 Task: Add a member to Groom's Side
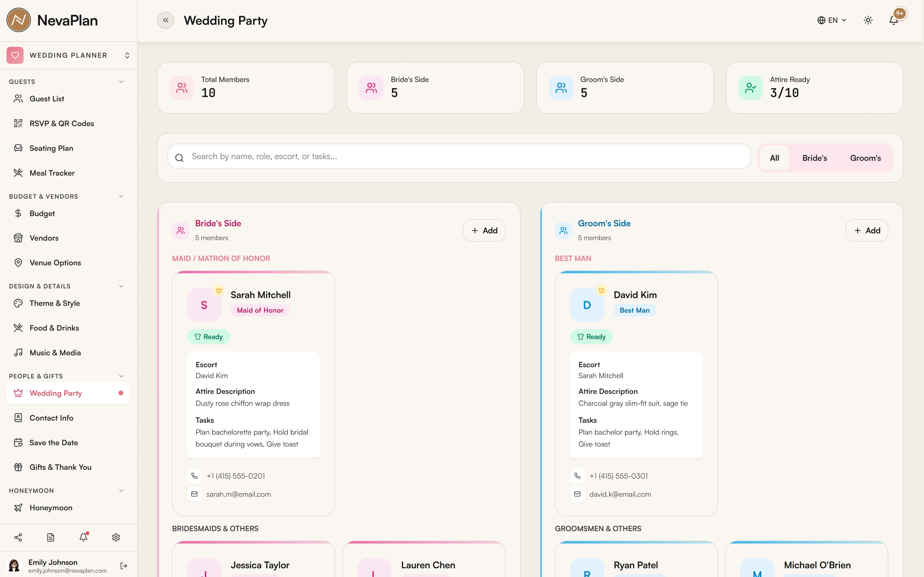coord(867,230)
